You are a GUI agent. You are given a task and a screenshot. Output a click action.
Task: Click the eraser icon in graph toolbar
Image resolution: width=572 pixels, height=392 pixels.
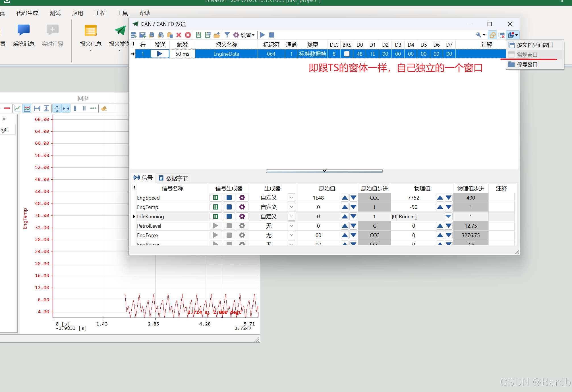tap(104, 108)
